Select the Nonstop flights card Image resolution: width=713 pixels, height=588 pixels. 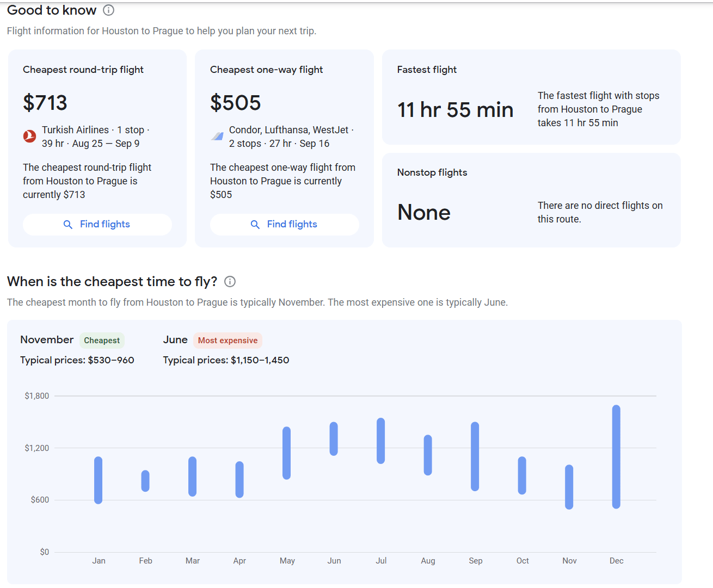click(531, 200)
